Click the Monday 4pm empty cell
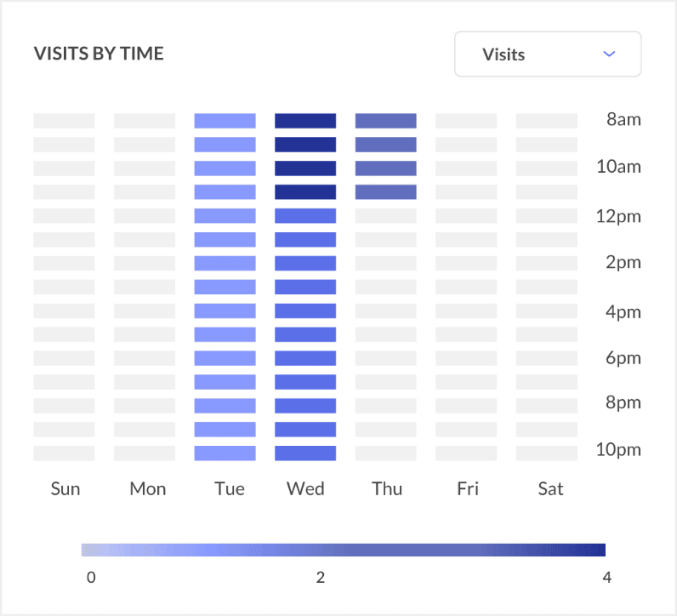The height and width of the screenshot is (616, 677). coord(145,311)
